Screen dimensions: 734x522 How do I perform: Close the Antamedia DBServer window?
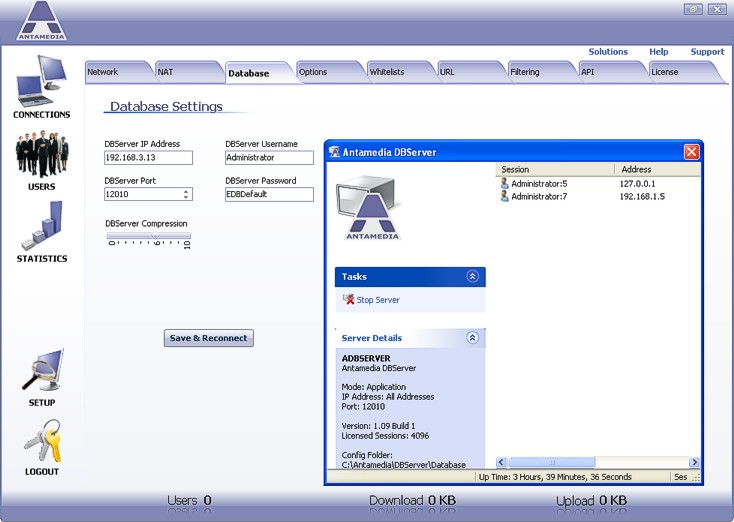[x=691, y=152]
